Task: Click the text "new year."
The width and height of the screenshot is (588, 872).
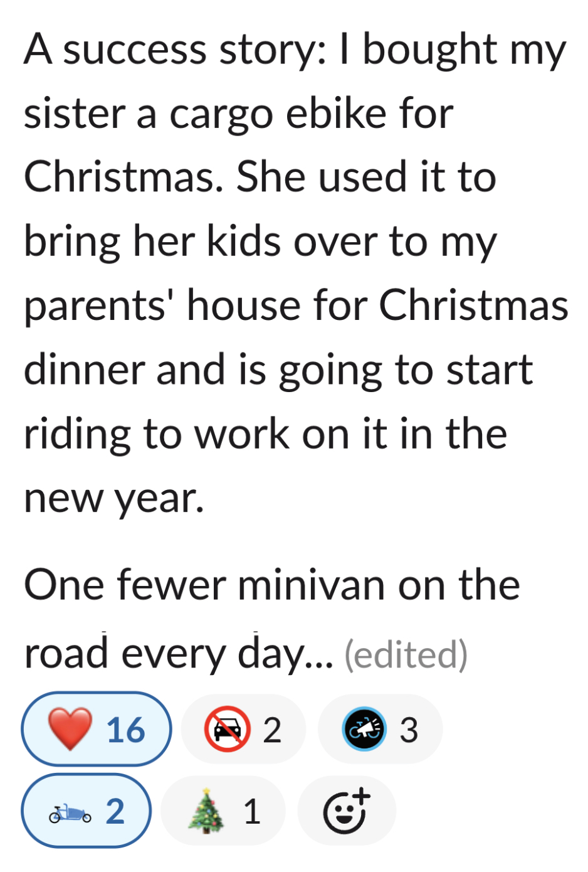Action: 114,499
